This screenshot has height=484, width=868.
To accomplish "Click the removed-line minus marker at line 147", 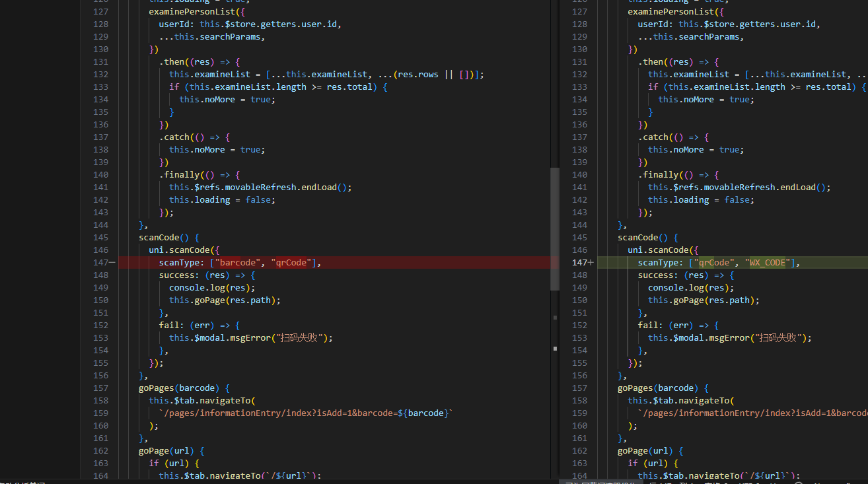I will [112, 263].
